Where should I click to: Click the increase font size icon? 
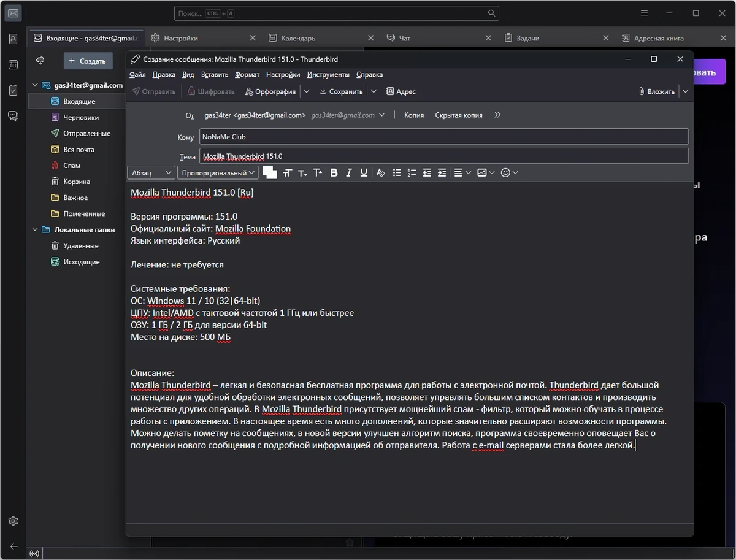tap(317, 173)
